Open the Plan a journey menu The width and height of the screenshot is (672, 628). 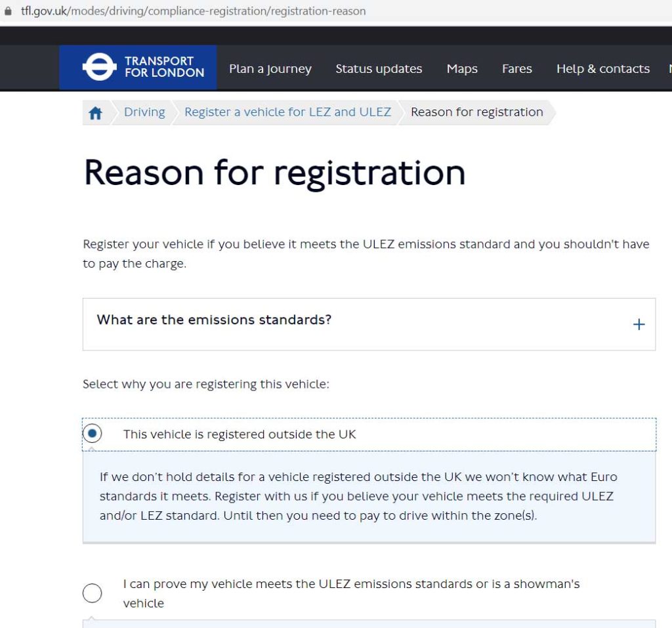tap(270, 69)
